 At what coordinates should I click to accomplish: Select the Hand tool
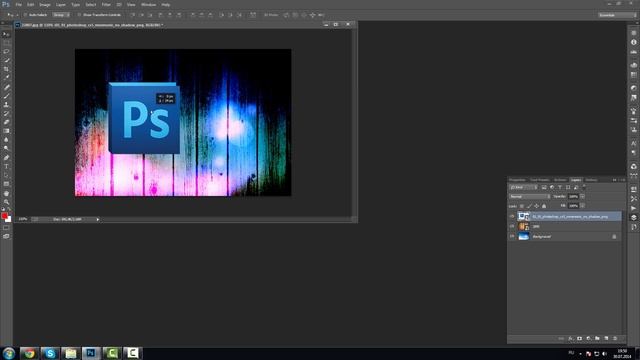click(x=6, y=193)
